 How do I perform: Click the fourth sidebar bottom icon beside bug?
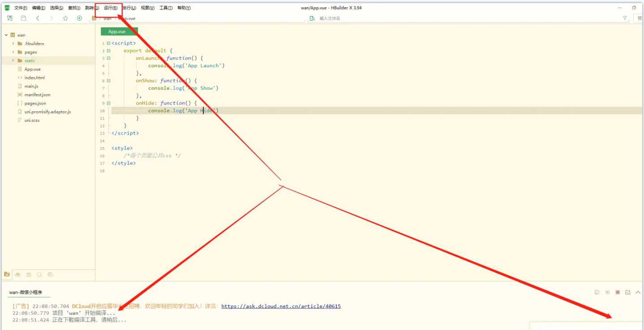click(39, 274)
